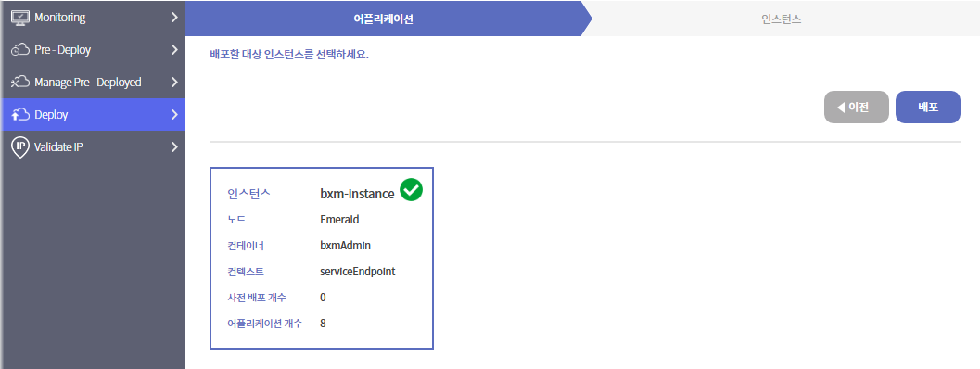The width and height of the screenshot is (980, 369).
Task: Expand the Monitoring menu chevron
Action: click(174, 18)
